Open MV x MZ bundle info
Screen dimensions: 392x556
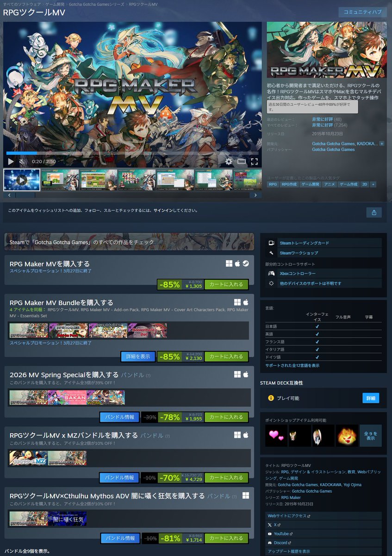point(119,477)
